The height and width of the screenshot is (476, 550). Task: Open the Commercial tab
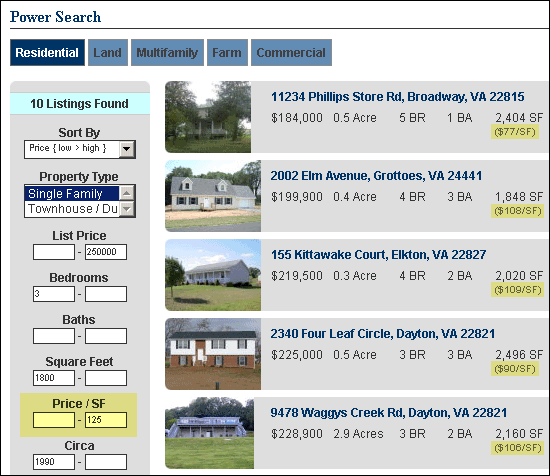(x=291, y=53)
